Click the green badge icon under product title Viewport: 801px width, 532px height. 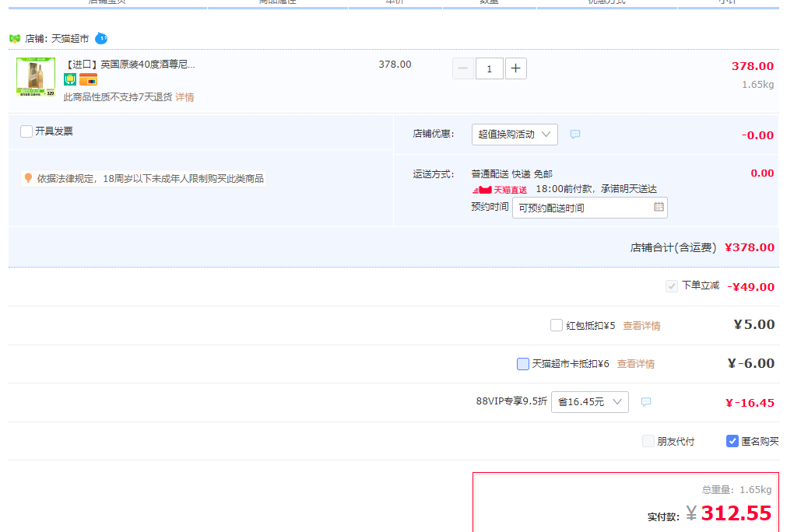70,79
